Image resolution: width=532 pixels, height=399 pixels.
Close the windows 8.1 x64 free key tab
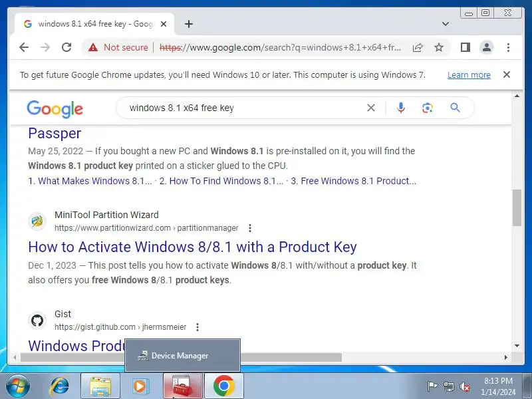point(164,24)
